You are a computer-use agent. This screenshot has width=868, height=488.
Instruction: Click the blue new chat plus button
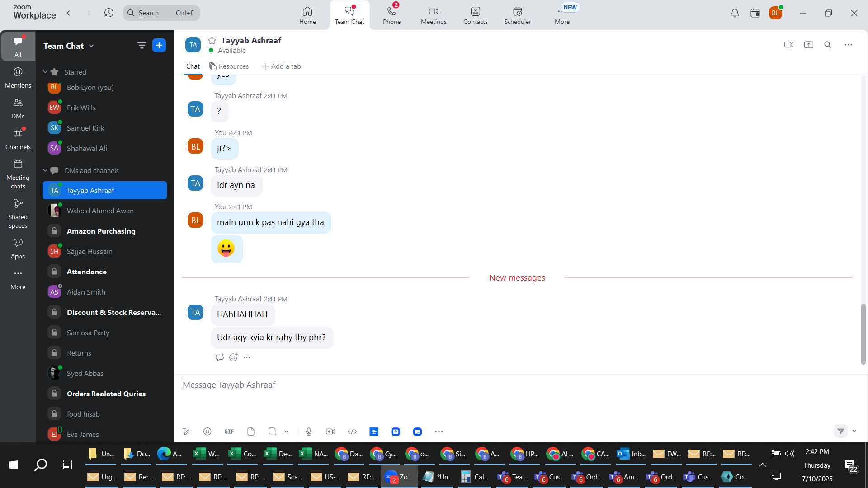pyautogui.click(x=159, y=45)
